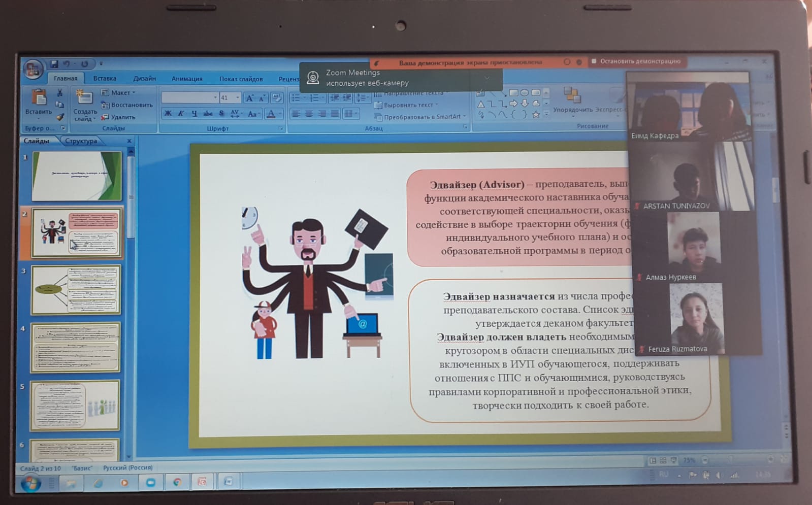
Task: Click the Удалить slide button
Action: [118, 117]
